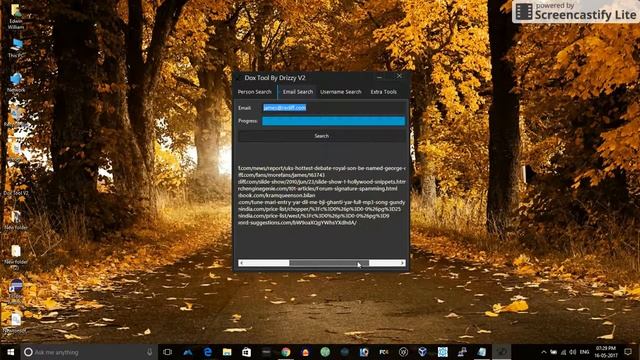The image size is (640, 360).
Task: Click the horizontal scrollbar thumb in results
Action: pyautogui.click(x=329, y=263)
